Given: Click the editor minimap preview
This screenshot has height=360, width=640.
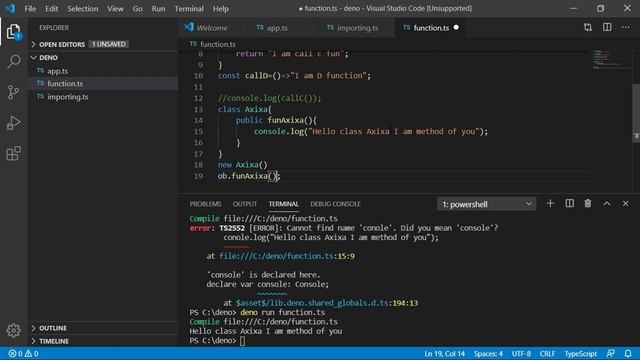Looking at the screenshot, I should pos(608,59).
